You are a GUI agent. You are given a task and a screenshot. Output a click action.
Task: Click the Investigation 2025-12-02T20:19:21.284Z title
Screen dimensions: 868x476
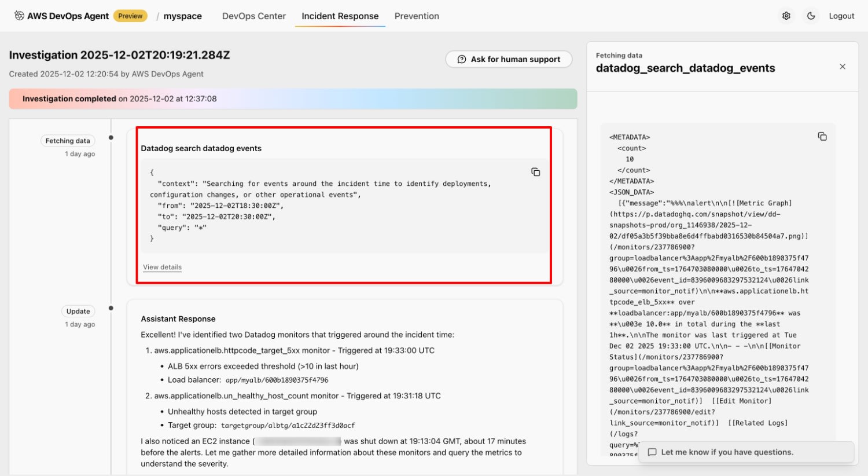tap(120, 55)
